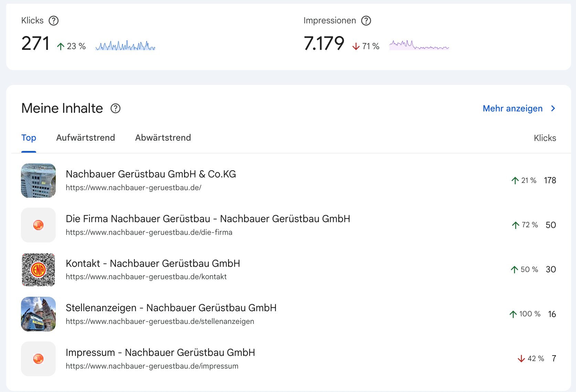
Task: Select the Top tab
Action: pos(29,138)
